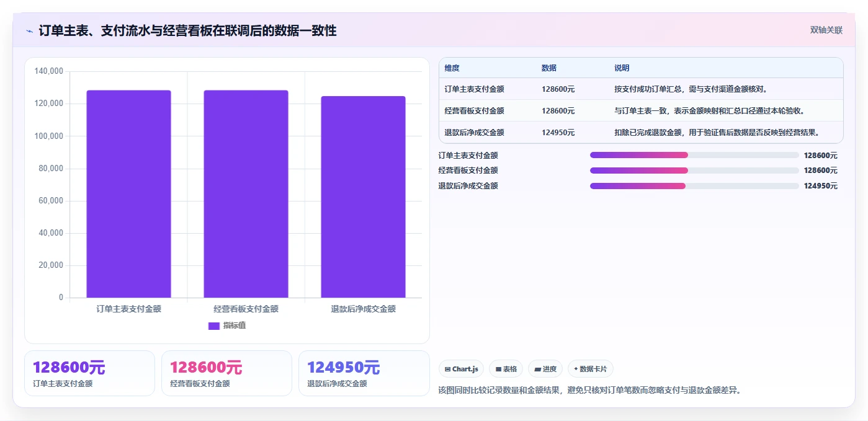Click the 数据 column header in the table
Image resolution: width=868 pixels, height=421 pixels.
click(x=549, y=68)
